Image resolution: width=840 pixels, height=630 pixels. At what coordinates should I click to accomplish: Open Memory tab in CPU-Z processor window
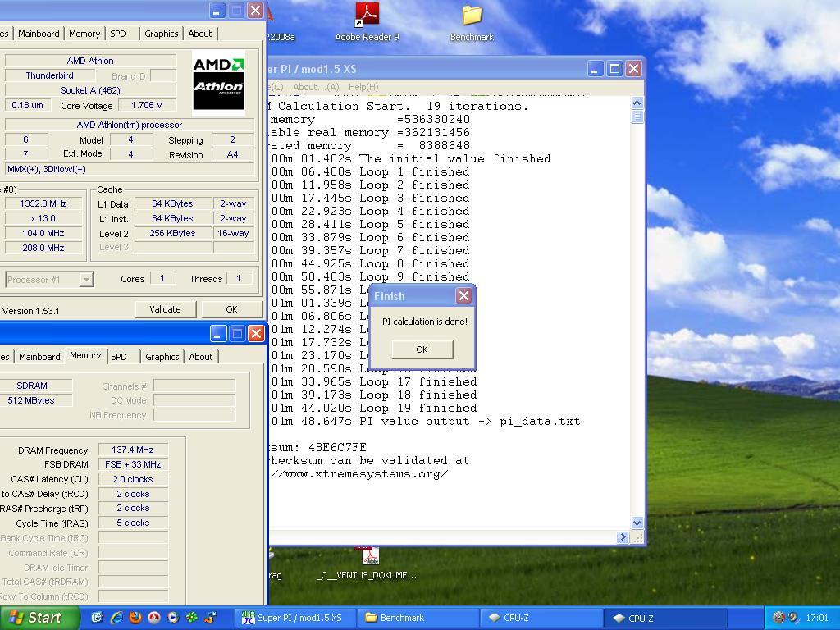click(84, 33)
